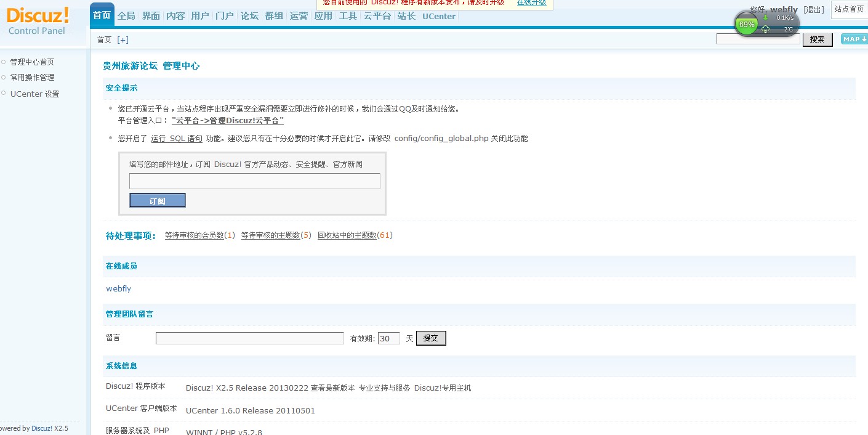Select the 论坛 tab
The width and height of the screenshot is (868, 435).
pos(249,16)
